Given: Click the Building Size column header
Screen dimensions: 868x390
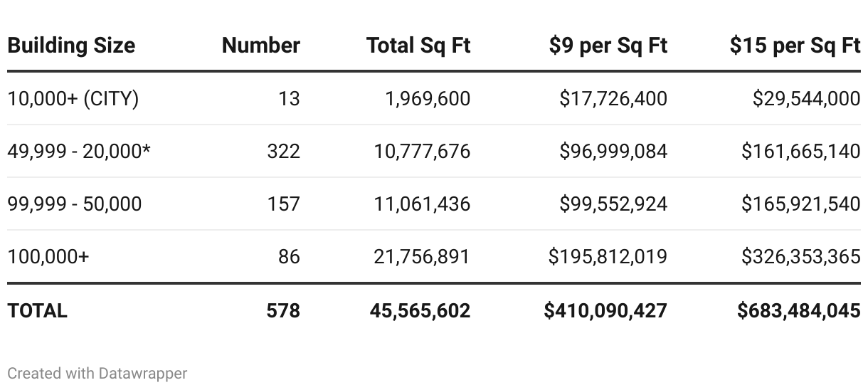Looking at the screenshot, I should click(71, 46).
